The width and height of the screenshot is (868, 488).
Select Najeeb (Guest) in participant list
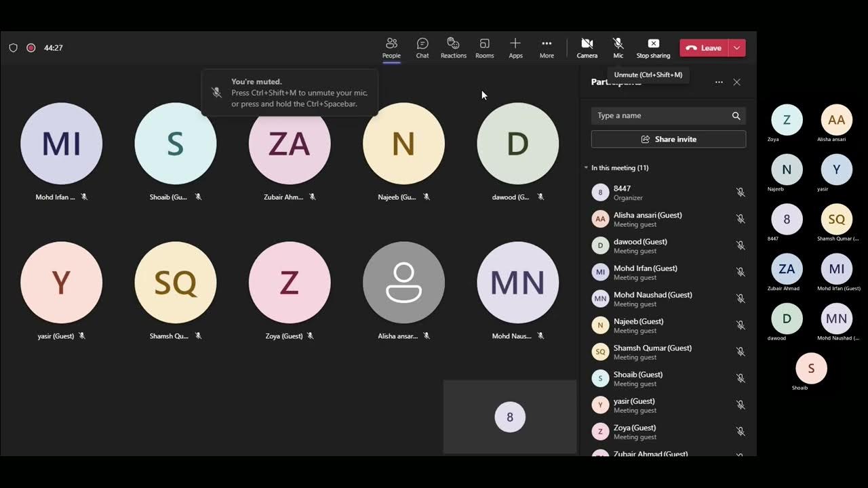[x=669, y=325]
